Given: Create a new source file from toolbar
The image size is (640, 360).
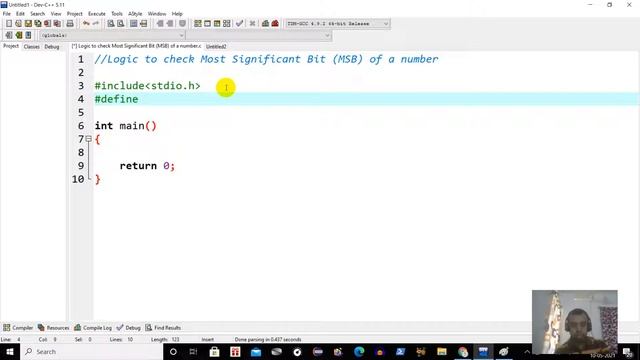Looking at the screenshot, I should [9, 24].
